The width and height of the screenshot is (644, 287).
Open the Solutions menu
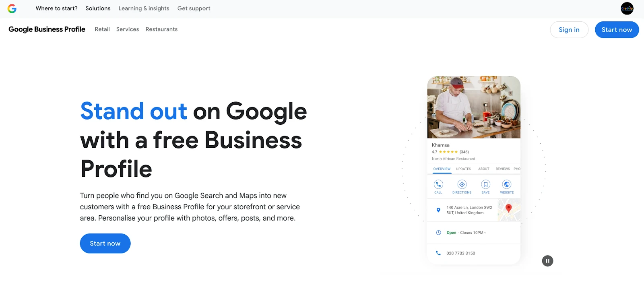click(x=98, y=8)
